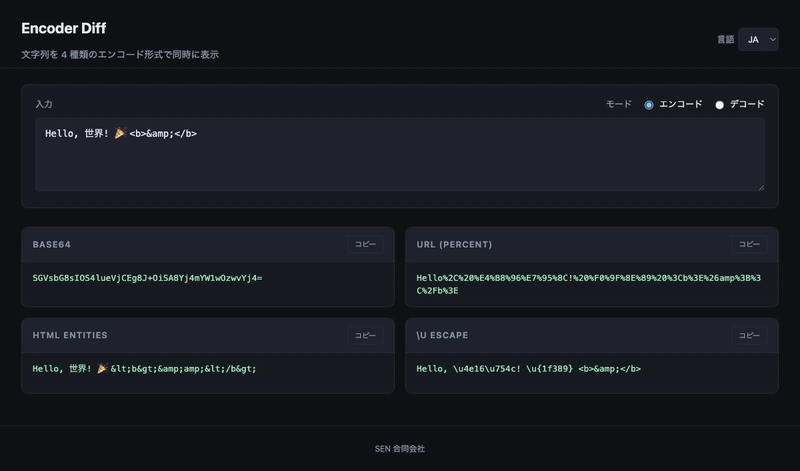The image size is (800, 471).
Task: Select the デコード radio button
Action: click(719, 105)
